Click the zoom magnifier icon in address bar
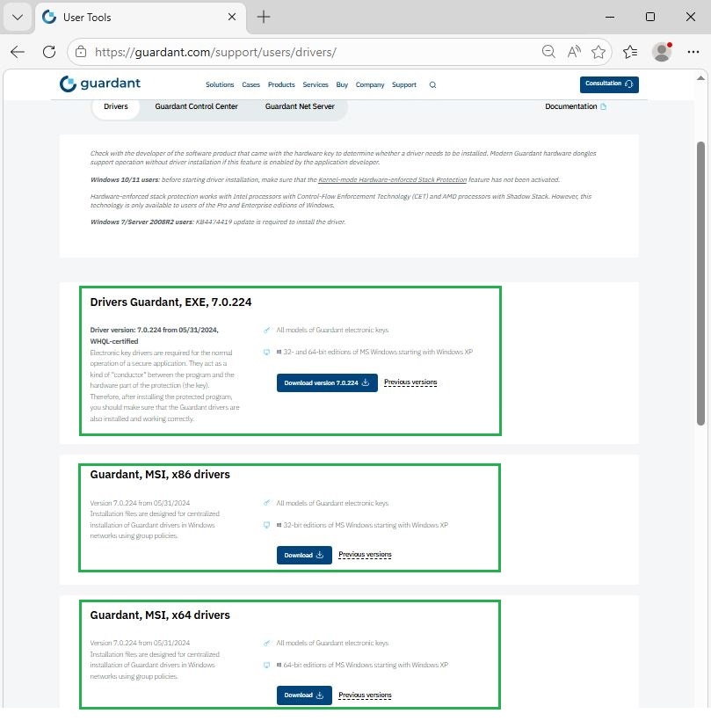Viewport: 711px width, 728px height. [549, 52]
